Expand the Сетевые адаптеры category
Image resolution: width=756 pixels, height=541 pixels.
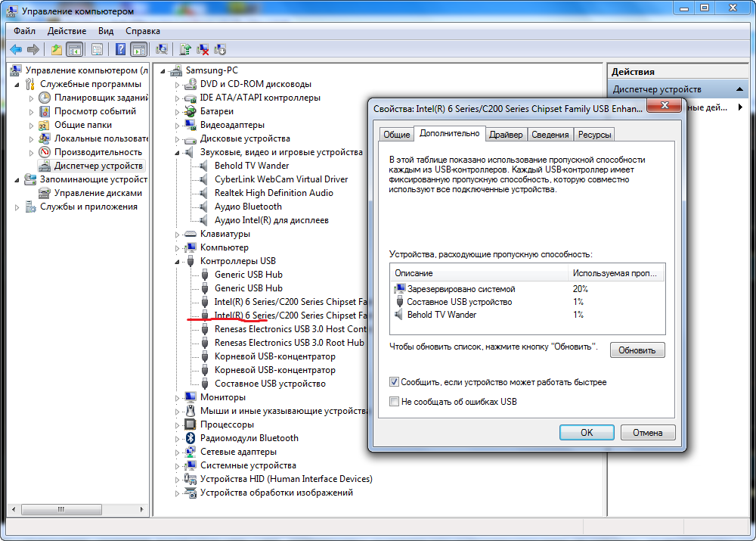[178, 452]
